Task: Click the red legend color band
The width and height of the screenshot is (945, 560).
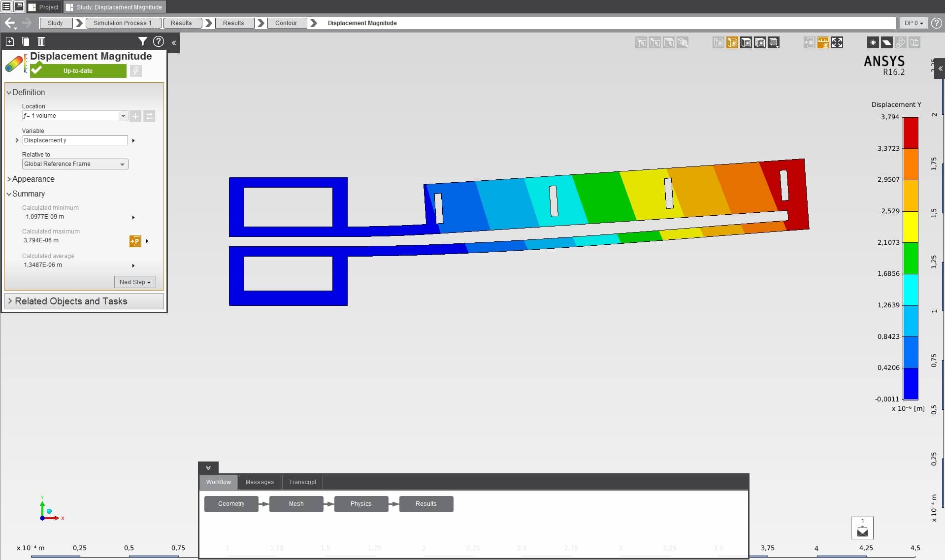Action: click(x=911, y=132)
